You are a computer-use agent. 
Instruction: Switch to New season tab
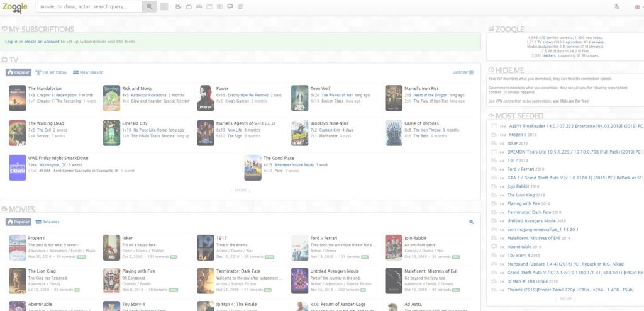point(88,72)
